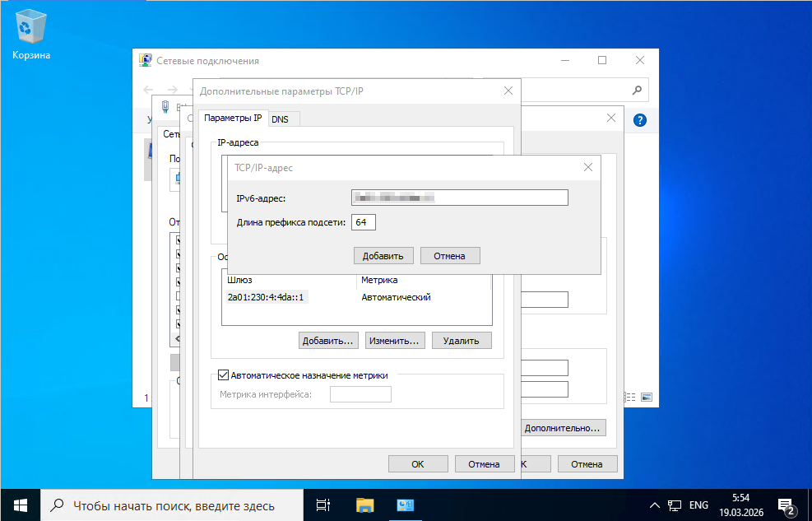
Task: Expand hidden system tray icons chevron
Action: [x=655, y=505]
